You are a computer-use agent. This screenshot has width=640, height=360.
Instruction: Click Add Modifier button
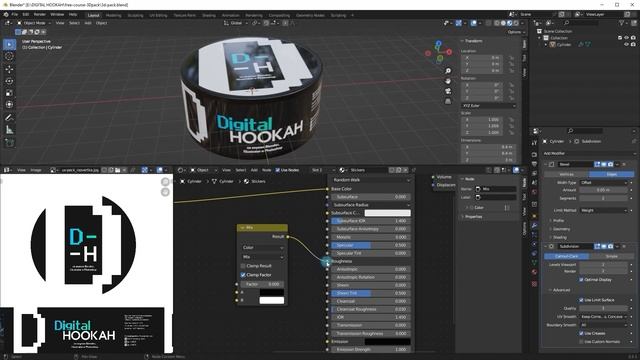(589, 153)
